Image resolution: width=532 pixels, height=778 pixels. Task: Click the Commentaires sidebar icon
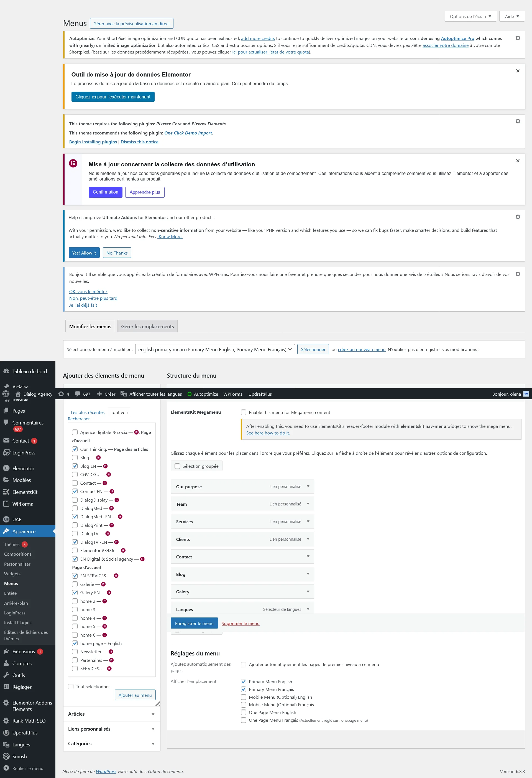pos(6,423)
